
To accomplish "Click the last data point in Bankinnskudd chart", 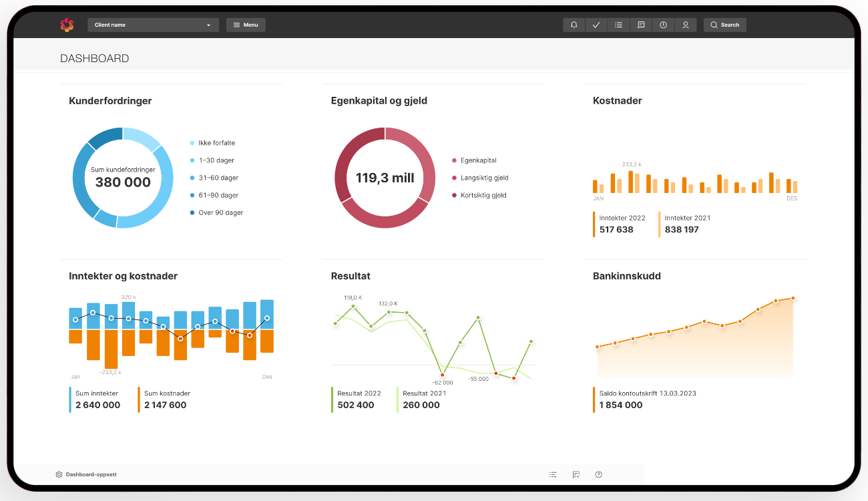I will (793, 298).
